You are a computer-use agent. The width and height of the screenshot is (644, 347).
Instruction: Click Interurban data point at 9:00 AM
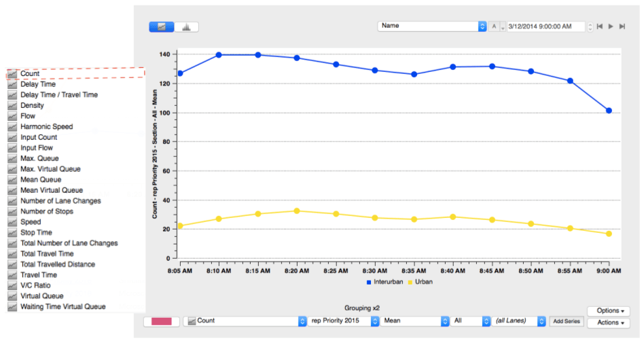point(609,111)
